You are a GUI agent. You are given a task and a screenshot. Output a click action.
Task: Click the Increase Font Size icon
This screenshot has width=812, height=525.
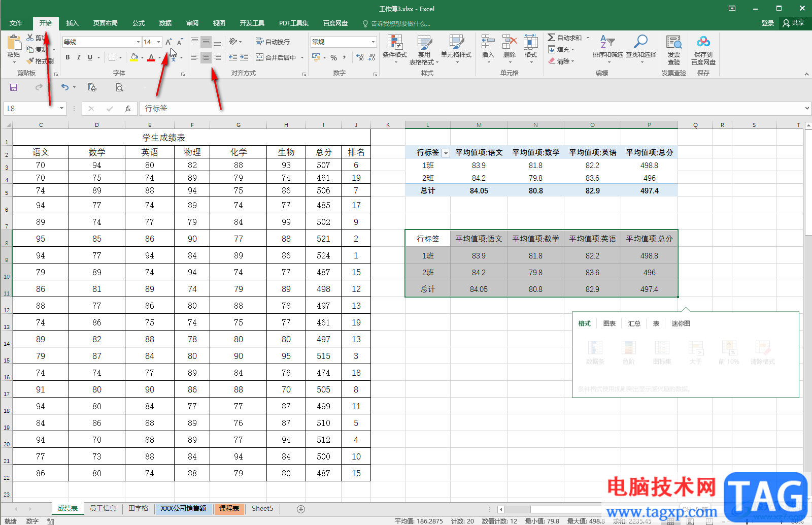(x=168, y=42)
